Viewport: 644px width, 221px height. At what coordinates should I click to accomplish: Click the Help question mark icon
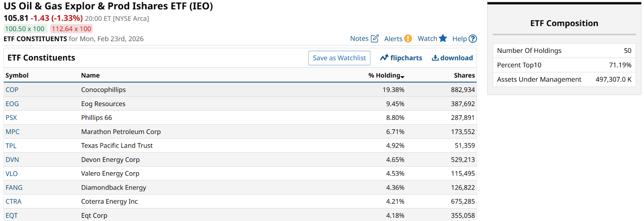pos(473,39)
